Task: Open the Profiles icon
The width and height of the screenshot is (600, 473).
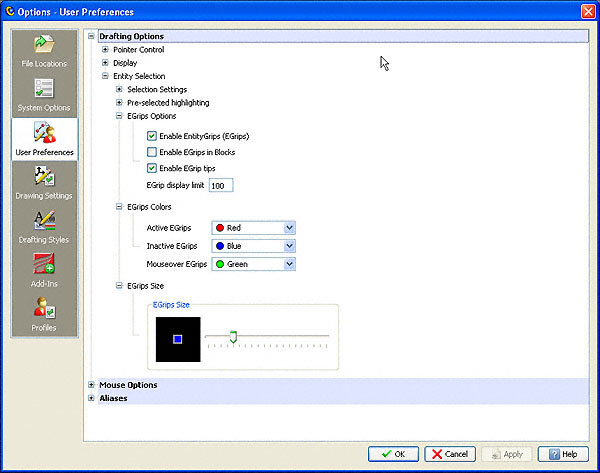Action: pos(44,308)
